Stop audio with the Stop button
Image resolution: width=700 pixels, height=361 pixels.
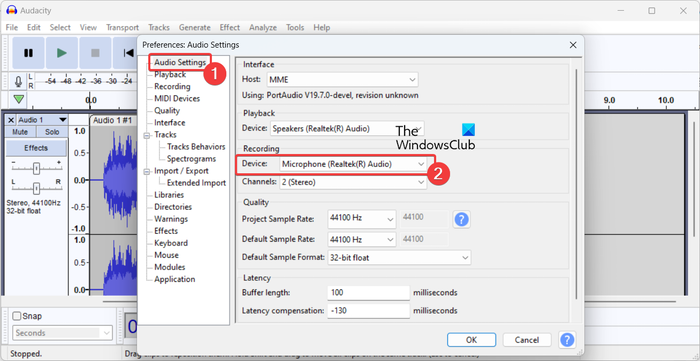coord(95,53)
